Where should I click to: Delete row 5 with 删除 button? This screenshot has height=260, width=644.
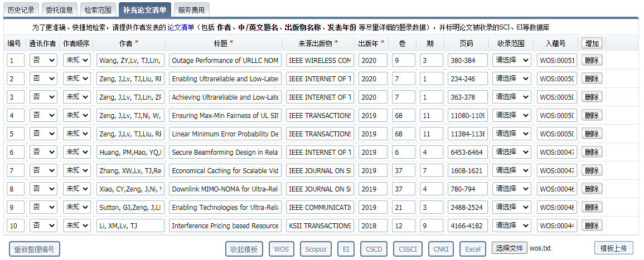coord(592,134)
